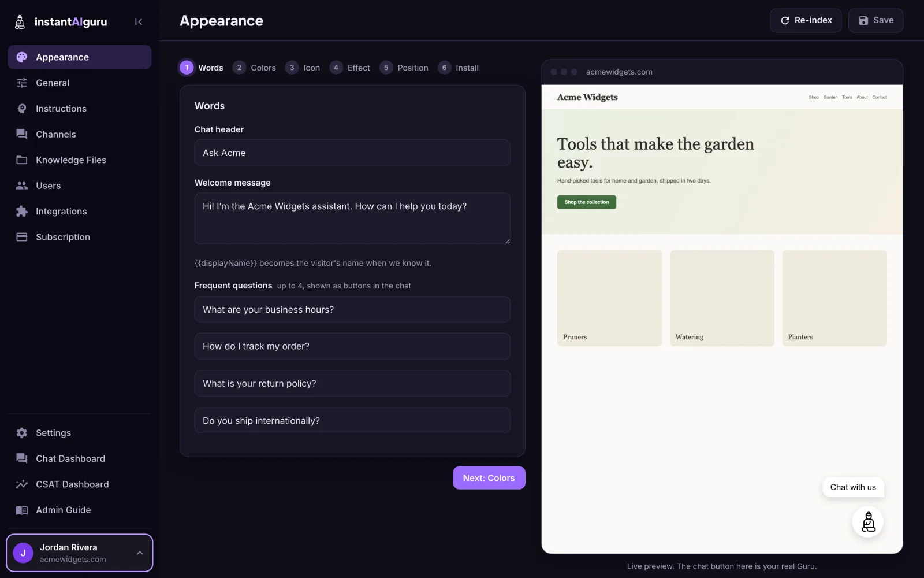
Task: Click the CSAT Dashboard chart icon
Action: (x=22, y=484)
